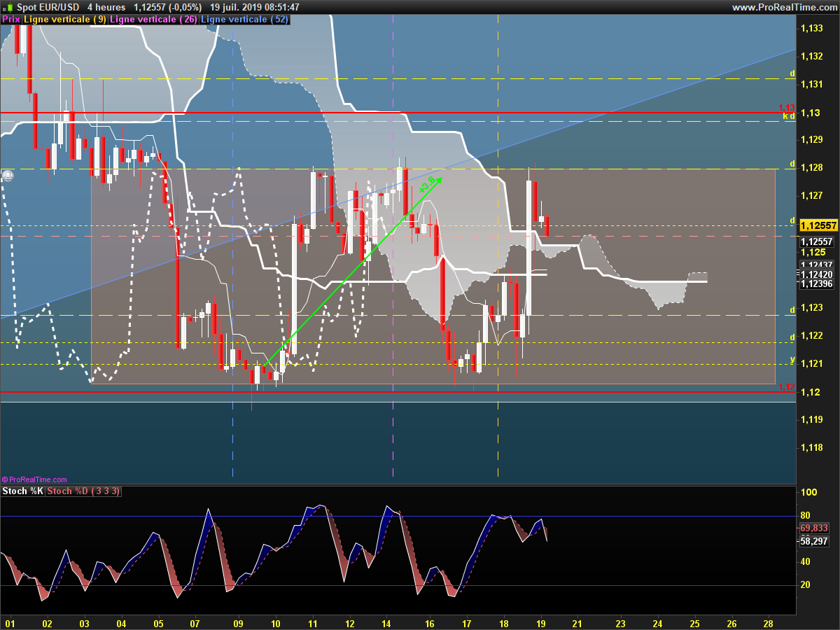Click the yellow 1,125 axis value
The width and height of the screenshot is (840, 630).
[812, 252]
